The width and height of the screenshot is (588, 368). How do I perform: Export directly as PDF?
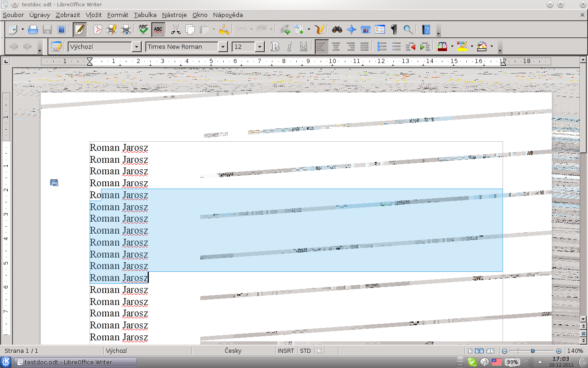click(x=97, y=30)
